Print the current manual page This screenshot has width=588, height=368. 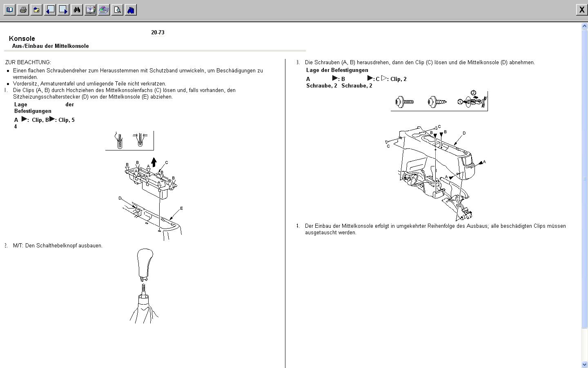23,10
